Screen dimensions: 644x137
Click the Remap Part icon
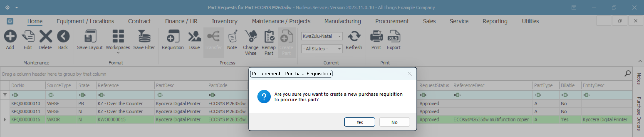(269, 37)
